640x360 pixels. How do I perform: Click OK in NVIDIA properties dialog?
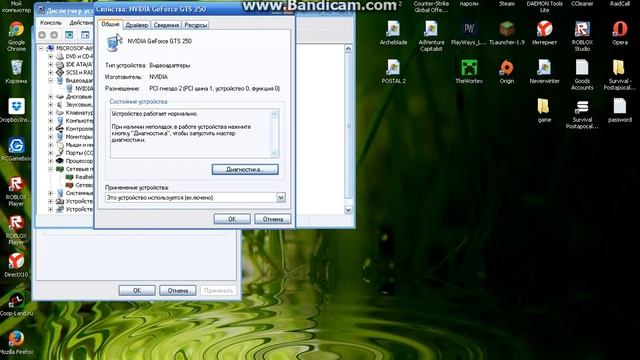(232, 219)
